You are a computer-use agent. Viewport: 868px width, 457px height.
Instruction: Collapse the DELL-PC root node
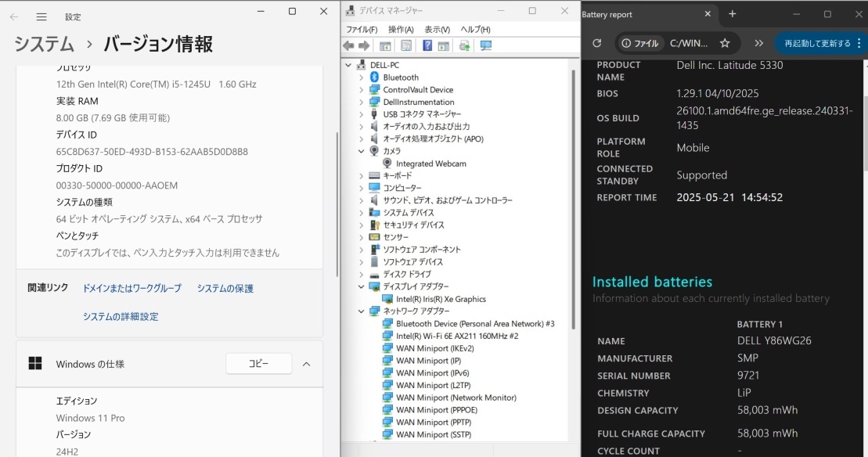pyautogui.click(x=348, y=65)
